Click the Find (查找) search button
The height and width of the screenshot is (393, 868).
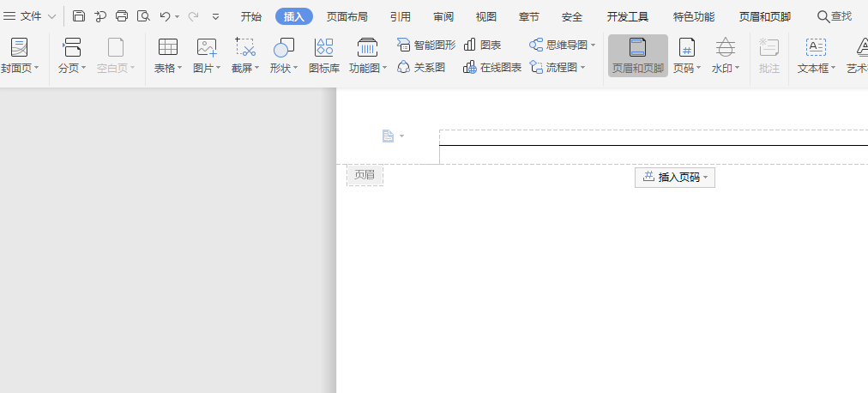[x=835, y=16]
